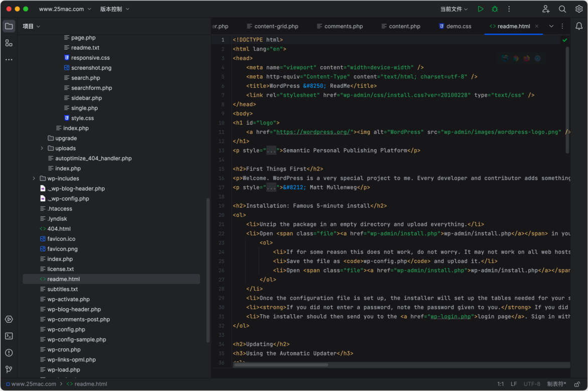Click the editor vertical scrollbar thumb
Image resolution: width=588 pixels, height=391 pixels.
567,100
